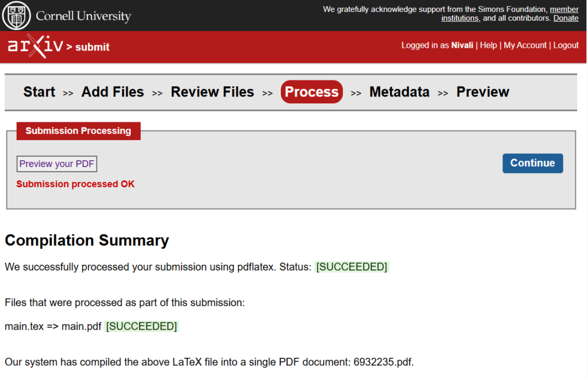Follow the Donate link in header
The height and width of the screenshot is (378, 588).
pos(566,18)
